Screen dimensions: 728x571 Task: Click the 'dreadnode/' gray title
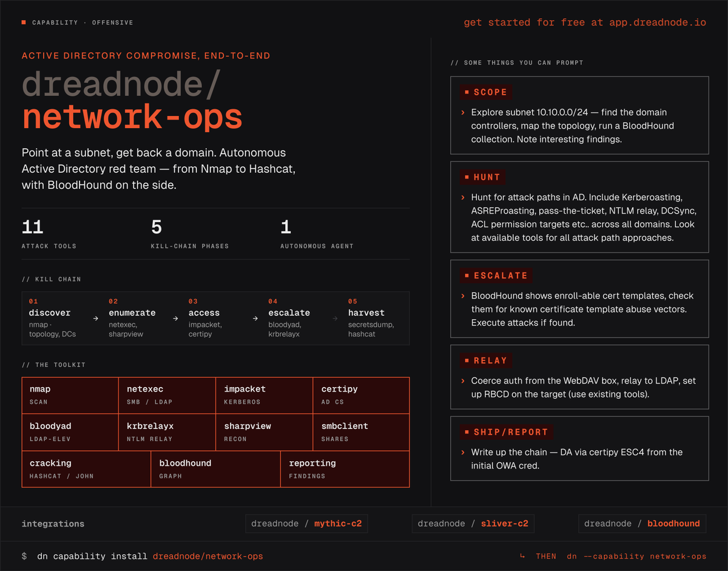121,85
